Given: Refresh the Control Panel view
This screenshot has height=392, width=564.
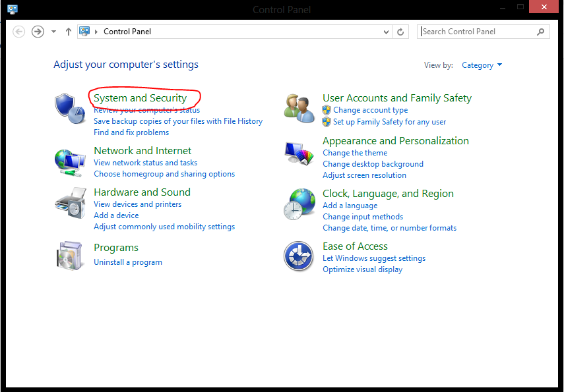Looking at the screenshot, I should (x=400, y=32).
